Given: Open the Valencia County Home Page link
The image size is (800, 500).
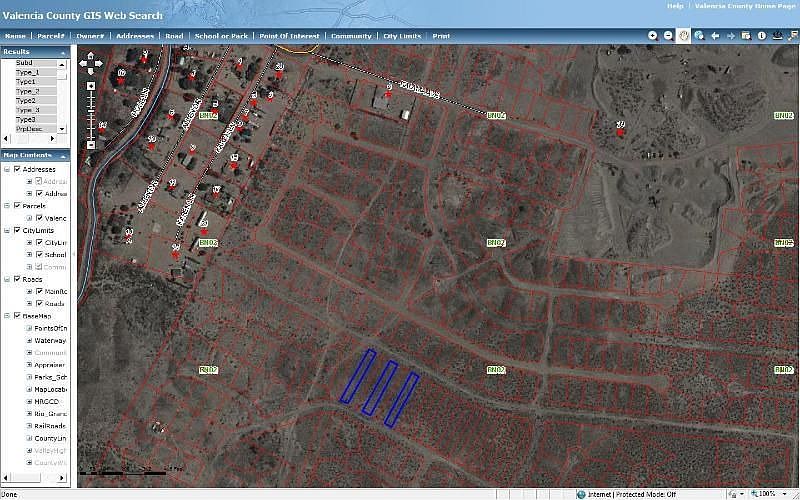Looking at the screenshot, I should coord(742,6).
